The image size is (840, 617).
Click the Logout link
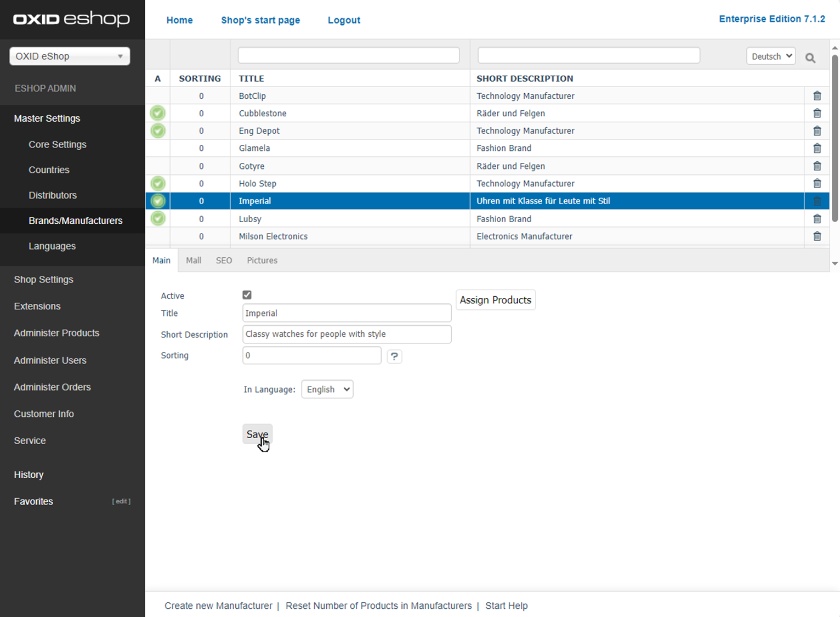(344, 20)
